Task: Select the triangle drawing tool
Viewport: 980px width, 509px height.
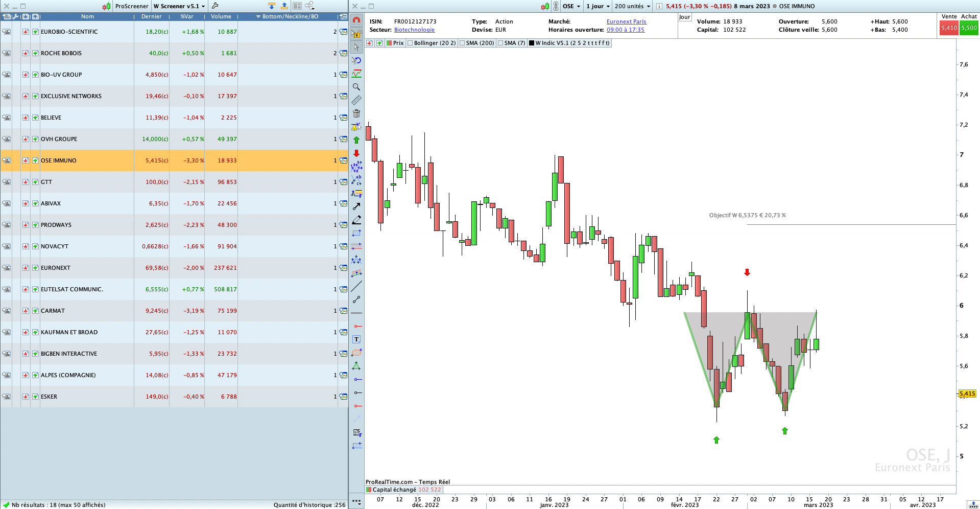Action: click(x=356, y=366)
